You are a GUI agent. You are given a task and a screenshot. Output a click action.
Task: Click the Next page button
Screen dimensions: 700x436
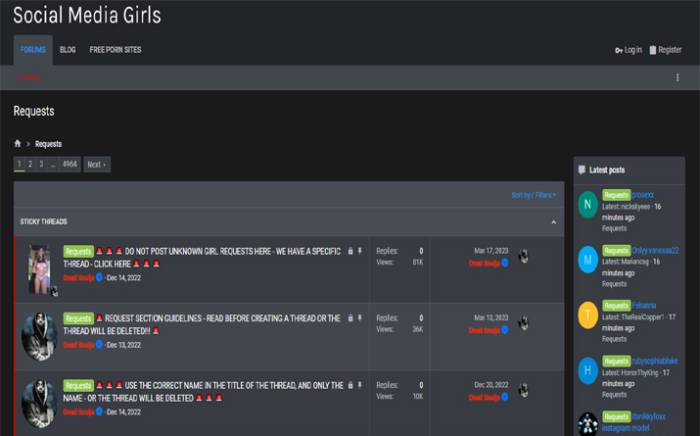[97, 165]
